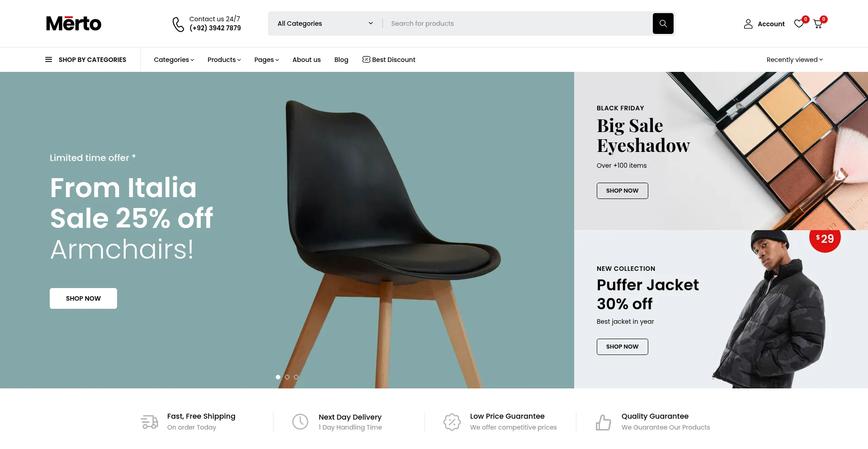This screenshot has width=868, height=449.
Task: Select the first slider dot
Action: click(278, 377)
